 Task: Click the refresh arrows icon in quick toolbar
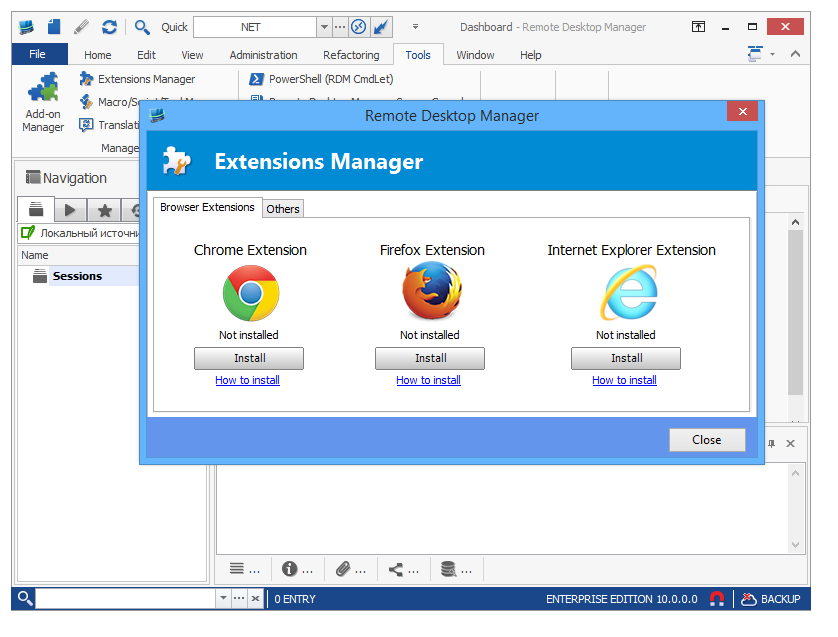tap(110, 27)
